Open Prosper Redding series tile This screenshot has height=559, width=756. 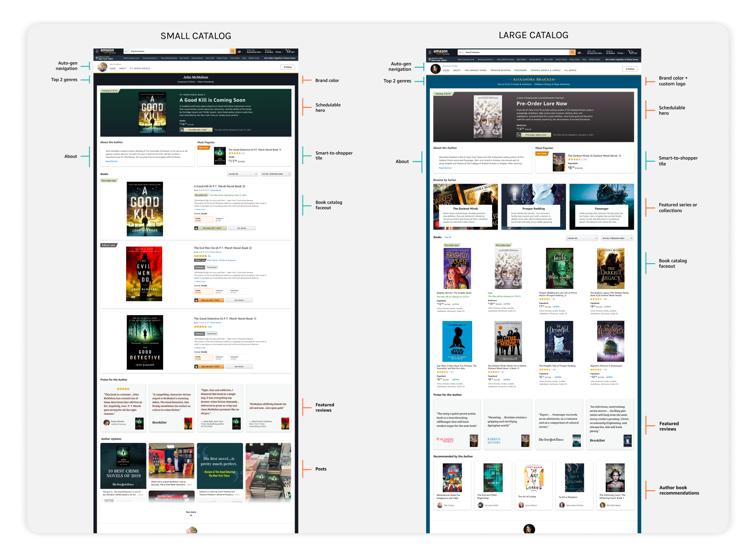tap(534, 207)
